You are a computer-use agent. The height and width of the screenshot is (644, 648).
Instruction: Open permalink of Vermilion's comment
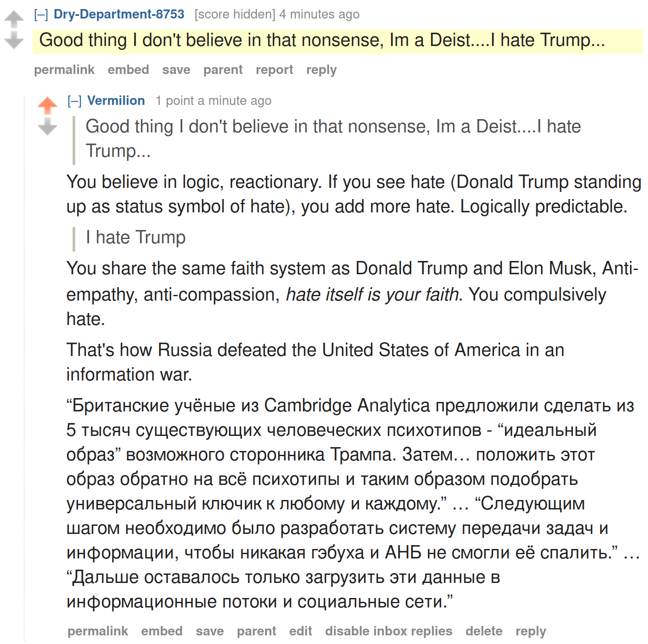point(98,631)
